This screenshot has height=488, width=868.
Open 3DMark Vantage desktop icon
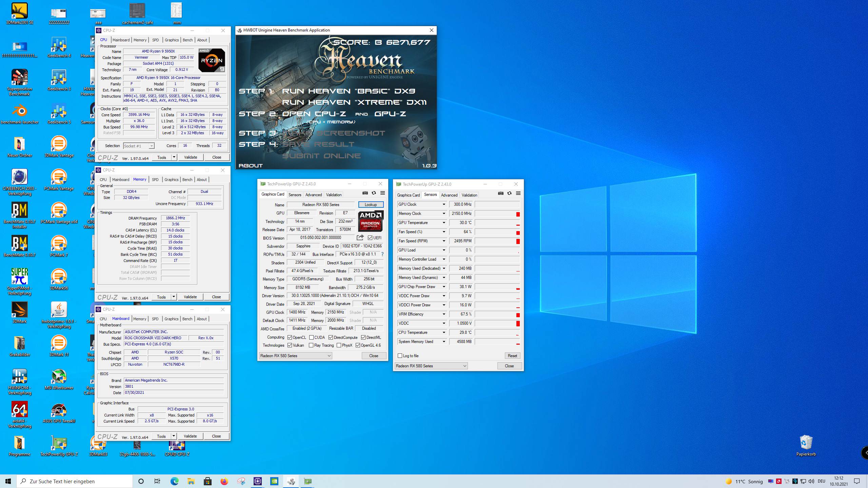point(59,147)
